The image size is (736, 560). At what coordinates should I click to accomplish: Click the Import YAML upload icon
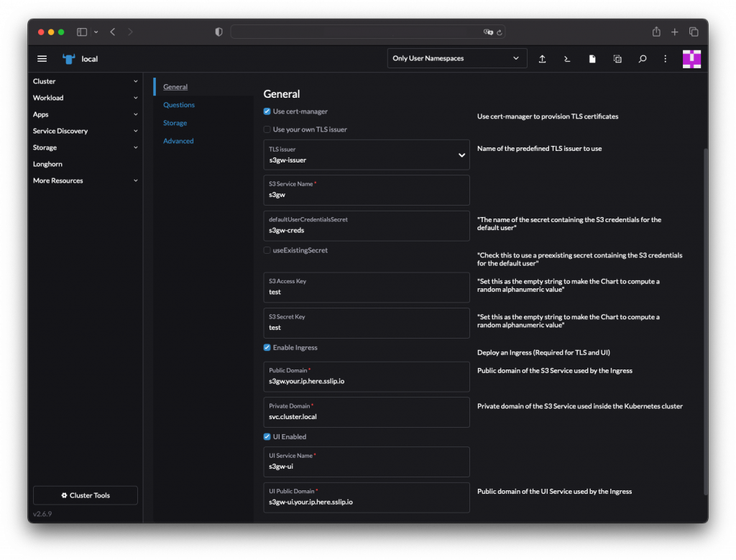(x=542, y=59)
